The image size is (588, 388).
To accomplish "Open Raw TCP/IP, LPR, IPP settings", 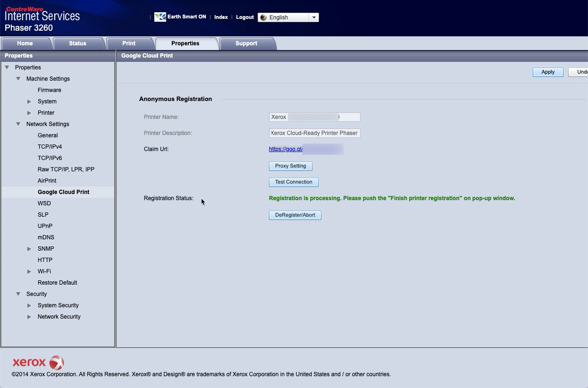I will 66,169.
